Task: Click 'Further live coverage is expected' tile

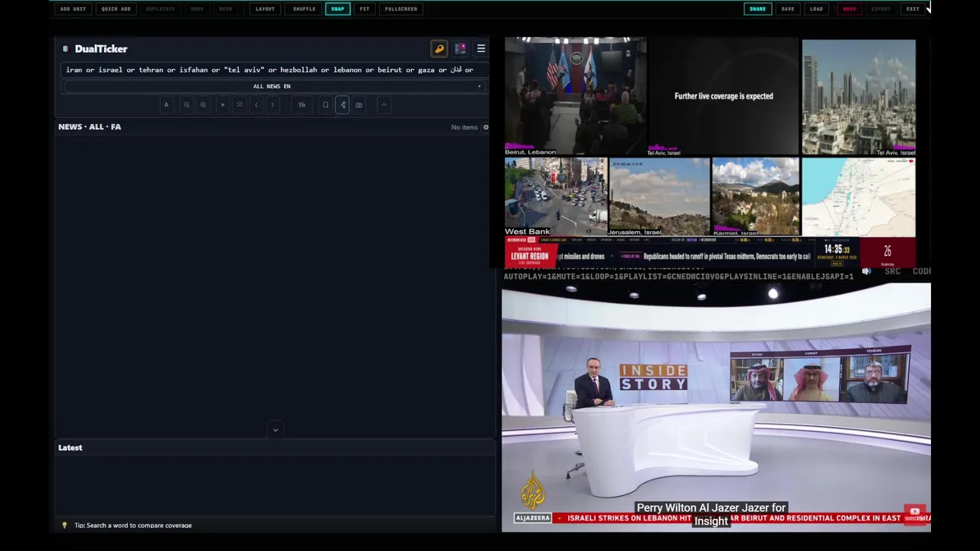Action: click(x=724, y=96)
